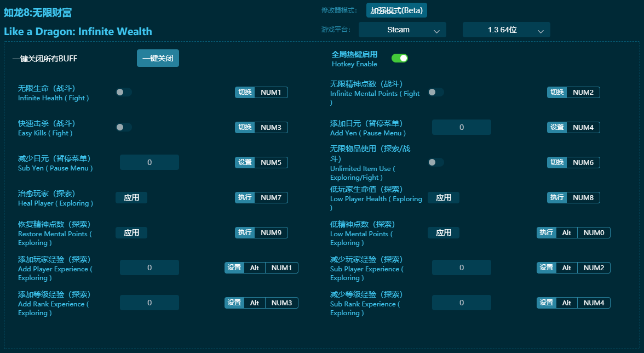Open the game platform dropdown showing Steam
Image resolution: width=644 pixels, height=353 pixels.
click(402, 30)
